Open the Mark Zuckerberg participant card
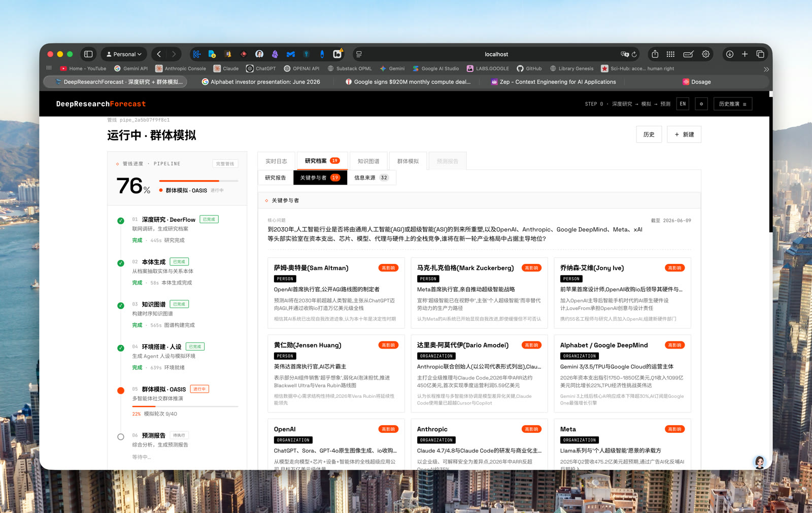 (479, 293)
